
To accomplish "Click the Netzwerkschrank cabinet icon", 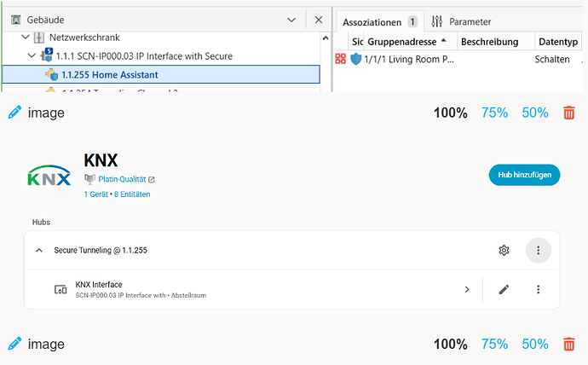I will tap(38, 38).
